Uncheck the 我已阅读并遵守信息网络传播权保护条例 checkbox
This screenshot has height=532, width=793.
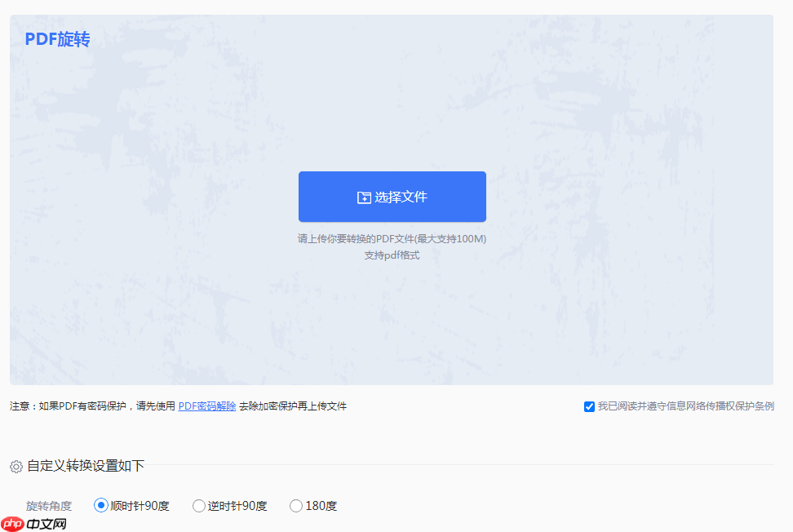[589, 406]
